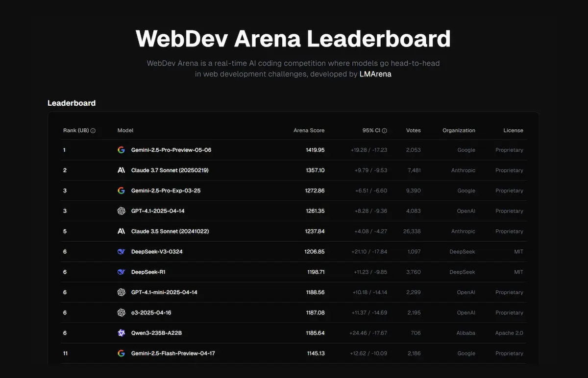Click the arena score 1188.56
The height and width of the screenshot is (378, 588).
(315, 292)
